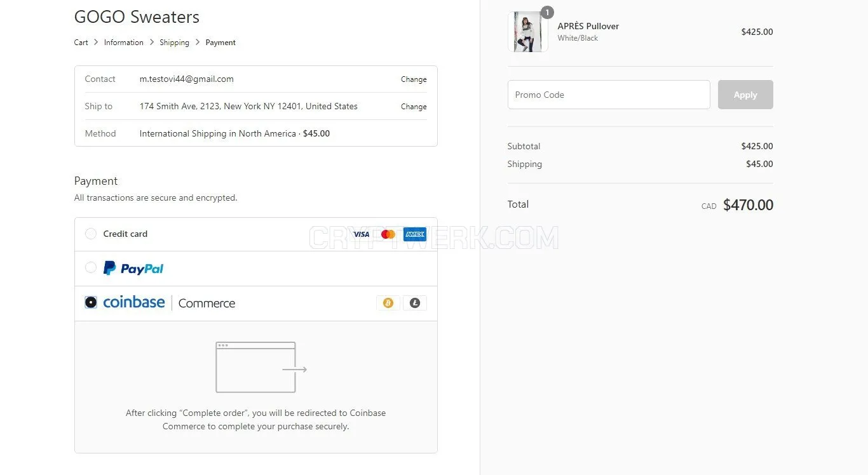Click the secure transactions notice
The width and height of the screenshot is (868, 475).
156,198
